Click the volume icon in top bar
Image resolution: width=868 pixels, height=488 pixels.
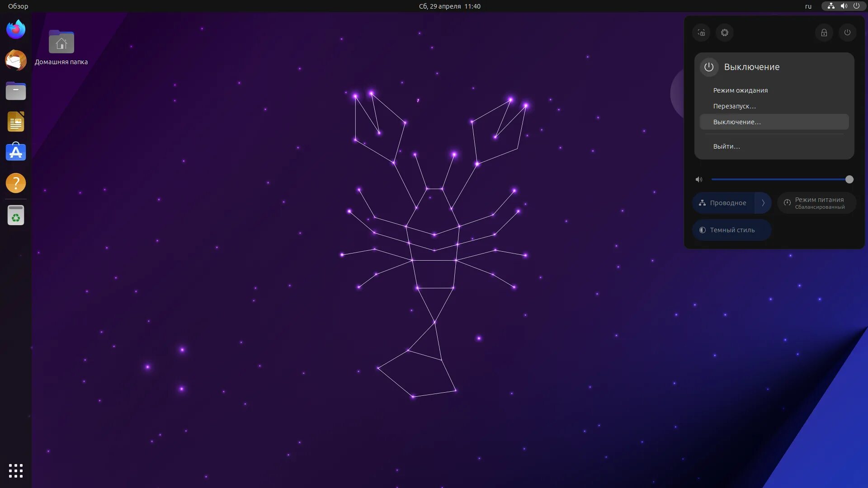click(844, 6)
